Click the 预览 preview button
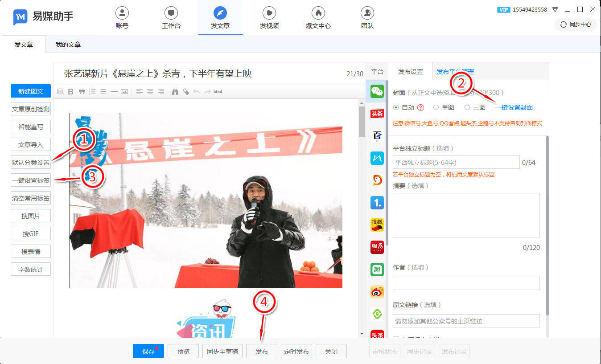This screenshot has height=364, width=601. [x=183, y=351]
